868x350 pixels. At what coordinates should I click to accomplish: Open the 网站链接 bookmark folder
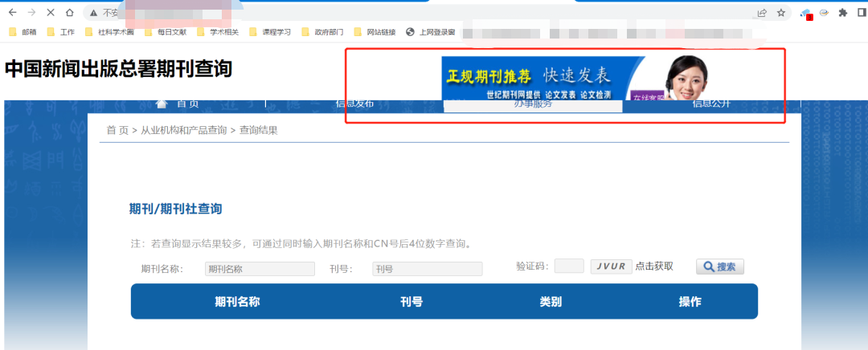tap(375, 32)
